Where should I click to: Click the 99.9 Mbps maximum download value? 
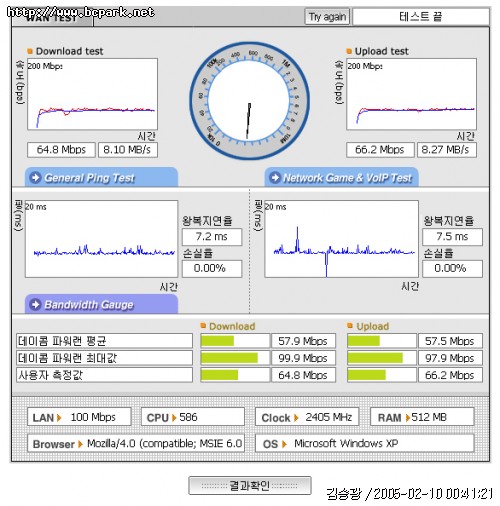pyautogui.click(x=304, y=358)
